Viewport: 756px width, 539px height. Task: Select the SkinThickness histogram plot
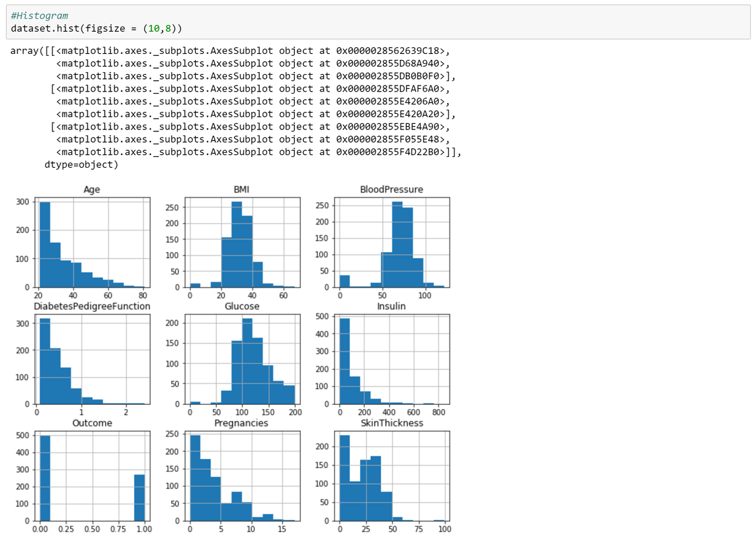[392, 476]
